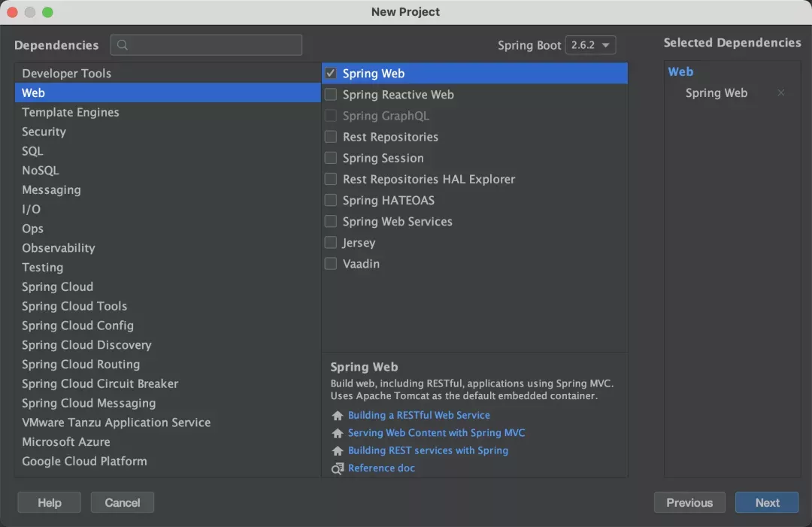The height and width of the screenshot is (527, 812).
Task: Check the Spring HATEOAS checkbox
Action: pos(330,200)
